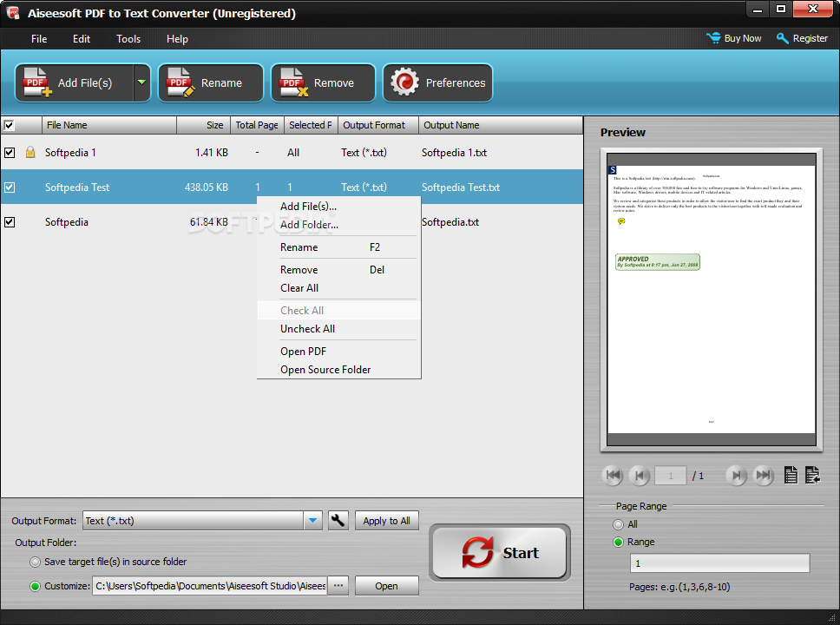Click the Output Format column header

click(378, 125)
